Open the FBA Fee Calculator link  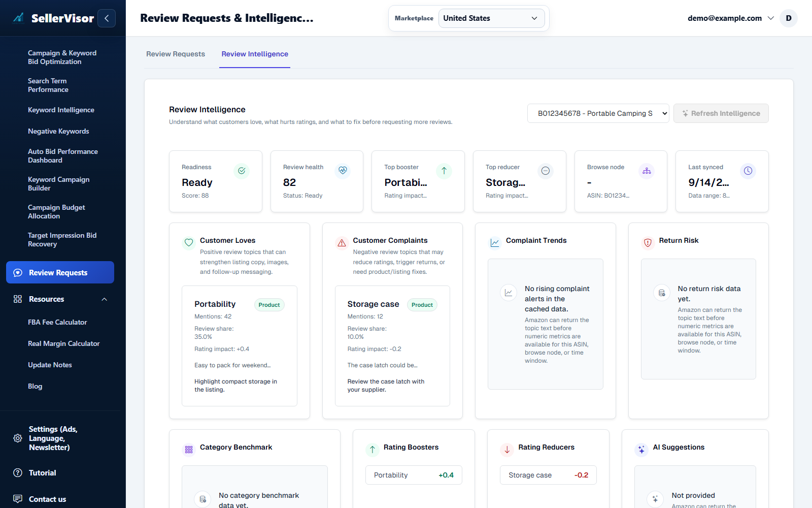57,322
